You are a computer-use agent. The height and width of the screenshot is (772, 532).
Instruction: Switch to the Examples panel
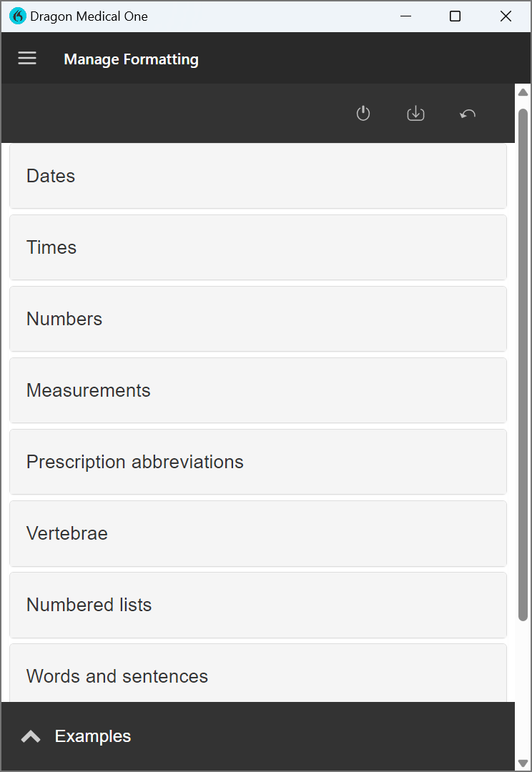pyautogui.click(x=92, y=736)
